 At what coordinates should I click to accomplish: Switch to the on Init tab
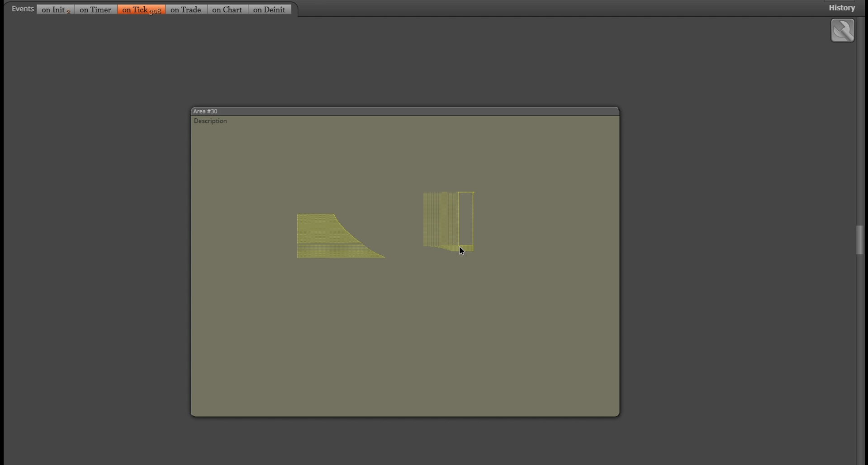click(x=56, y=9)
